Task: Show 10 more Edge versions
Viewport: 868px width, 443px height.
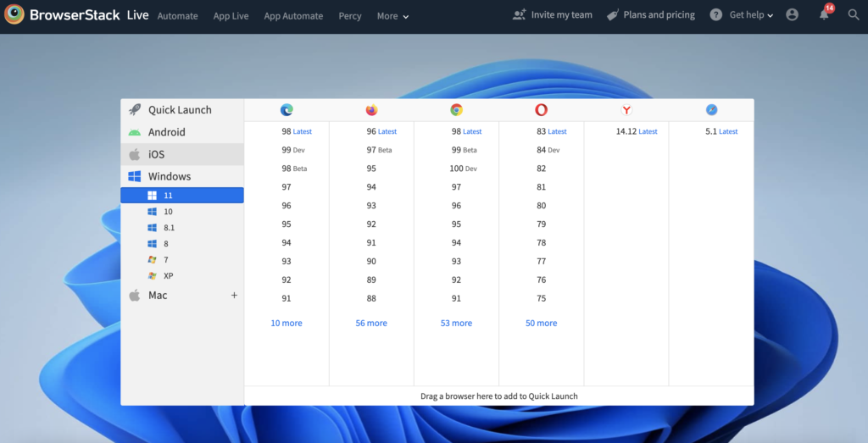Action: pyautogui.click(x=287, y=323)
